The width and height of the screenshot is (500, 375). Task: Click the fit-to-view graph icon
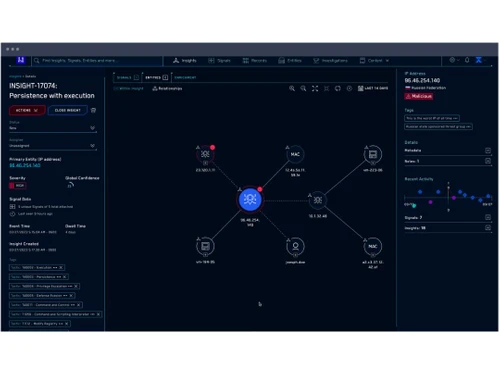[x=326, y=88]
